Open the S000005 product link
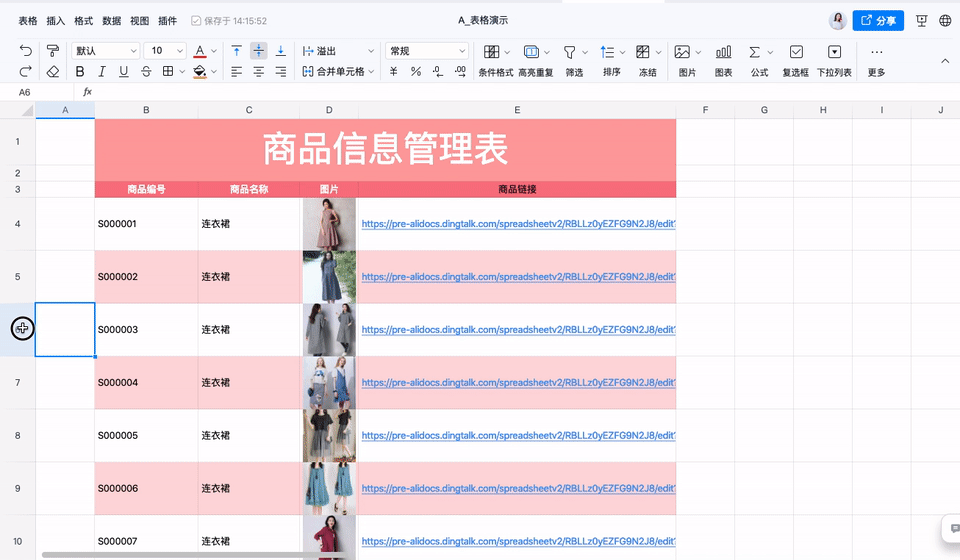960x560 pixels. [518, 436]
